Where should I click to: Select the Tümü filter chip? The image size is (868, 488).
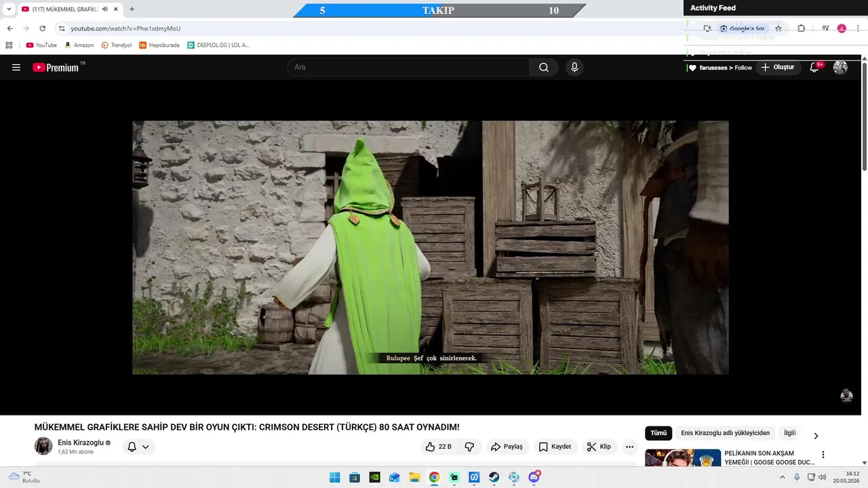658,433
